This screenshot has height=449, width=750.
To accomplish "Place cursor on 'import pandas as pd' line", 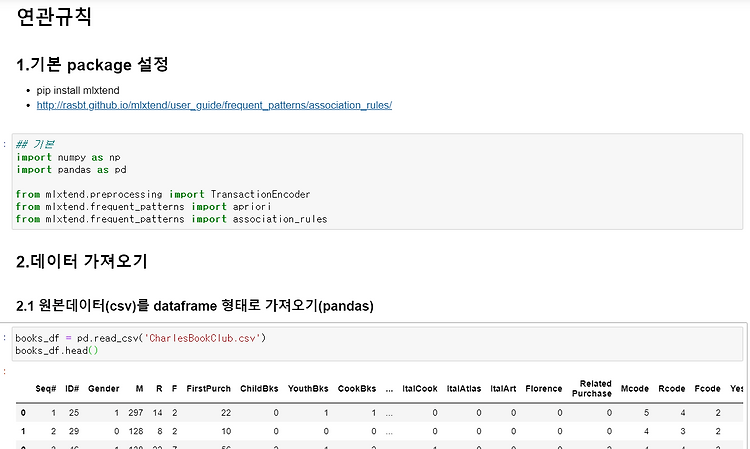I will [x=71, y=170].
